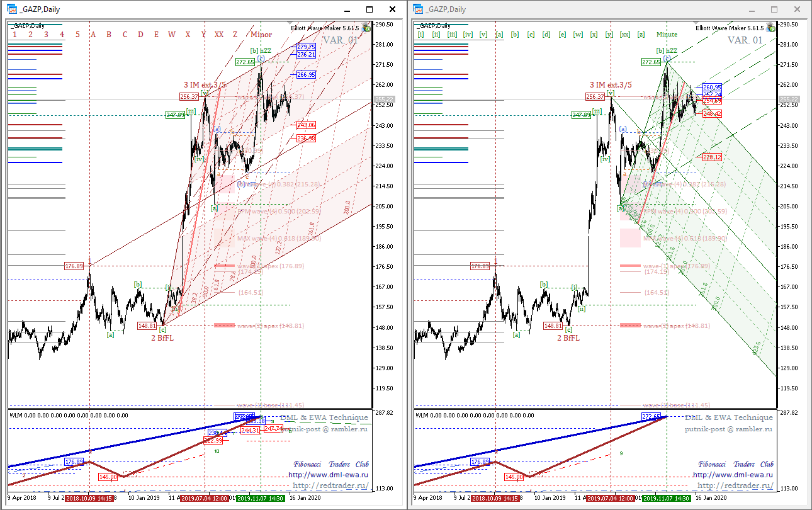
Task: Click the red 2018.10.09 14:15 date marker, right chart
Action: click(496, 498)
